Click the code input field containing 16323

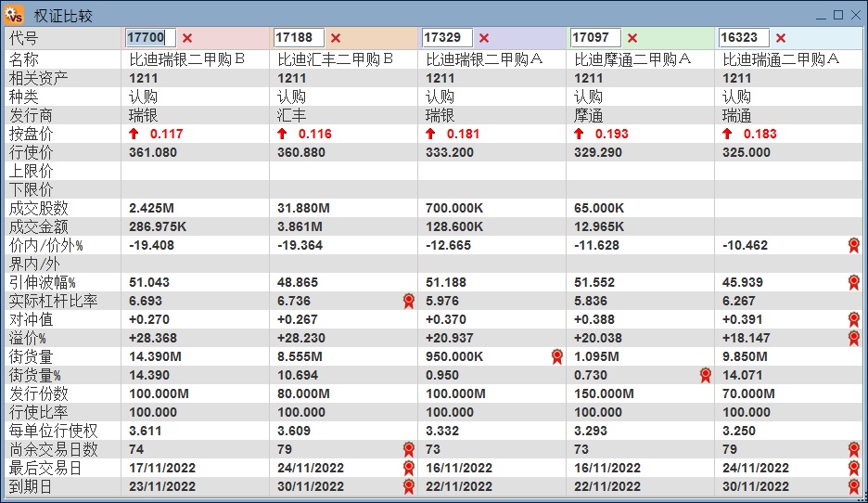click(744, 38)
